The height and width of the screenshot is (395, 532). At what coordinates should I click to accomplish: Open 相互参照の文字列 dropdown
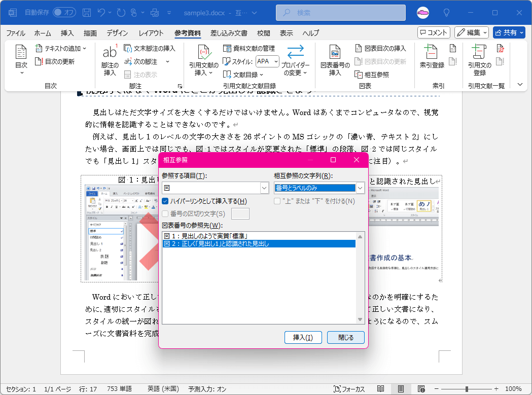point(360,188)
